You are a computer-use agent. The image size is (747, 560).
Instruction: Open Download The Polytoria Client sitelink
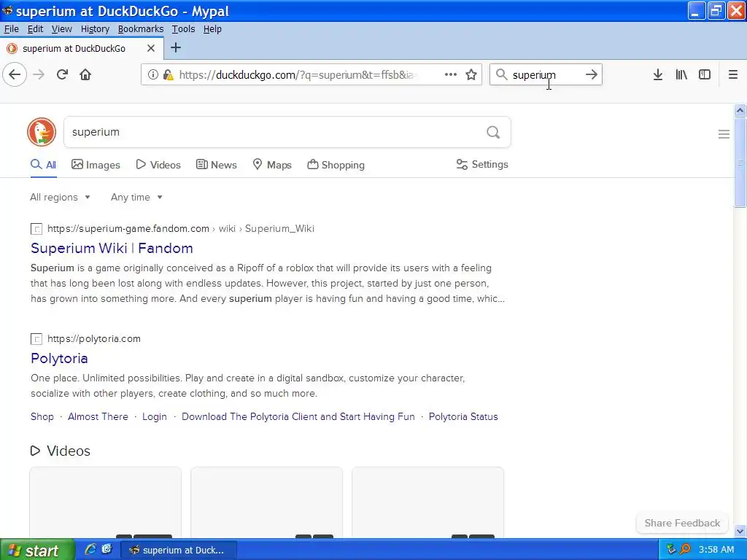[x=298, y=416]
